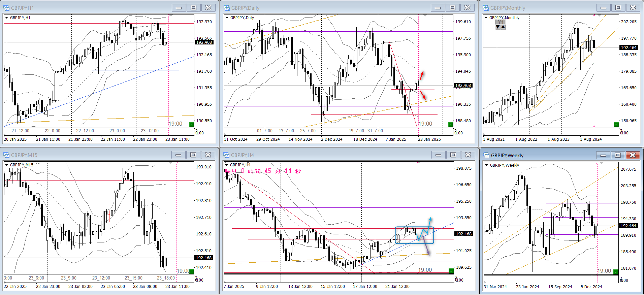Close the GBPJPY,Daily chart window
The height and width of the screenshot is (295, 644).
coord(468,8)
